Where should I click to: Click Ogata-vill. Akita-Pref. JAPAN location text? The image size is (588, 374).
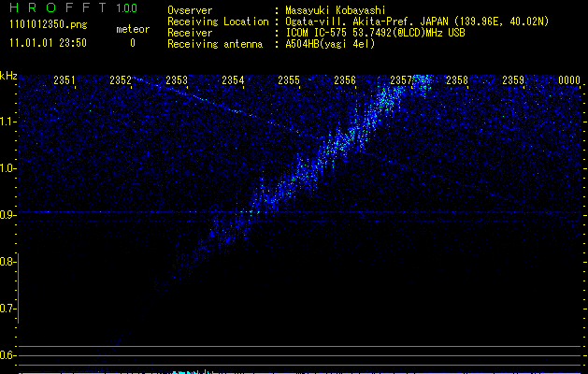click(417, 22)
